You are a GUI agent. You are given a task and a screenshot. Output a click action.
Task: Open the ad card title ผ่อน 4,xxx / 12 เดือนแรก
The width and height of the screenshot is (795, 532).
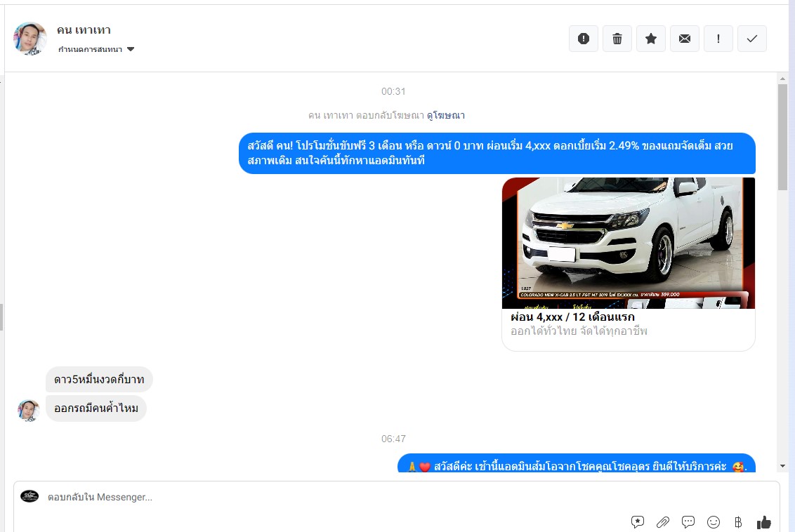572,317
